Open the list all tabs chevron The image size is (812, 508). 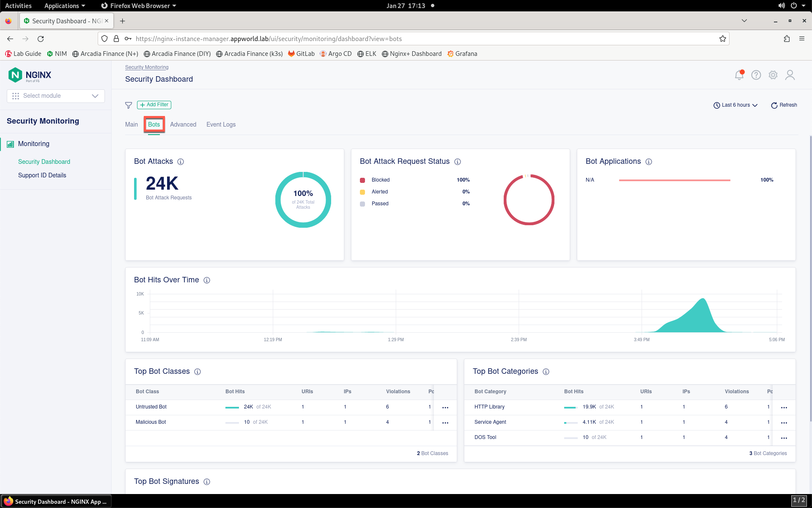pos(744,21)
